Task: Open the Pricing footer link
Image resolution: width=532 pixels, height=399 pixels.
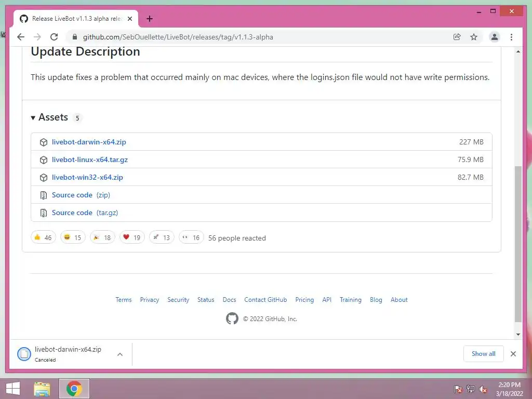Action: pos(304,300)
